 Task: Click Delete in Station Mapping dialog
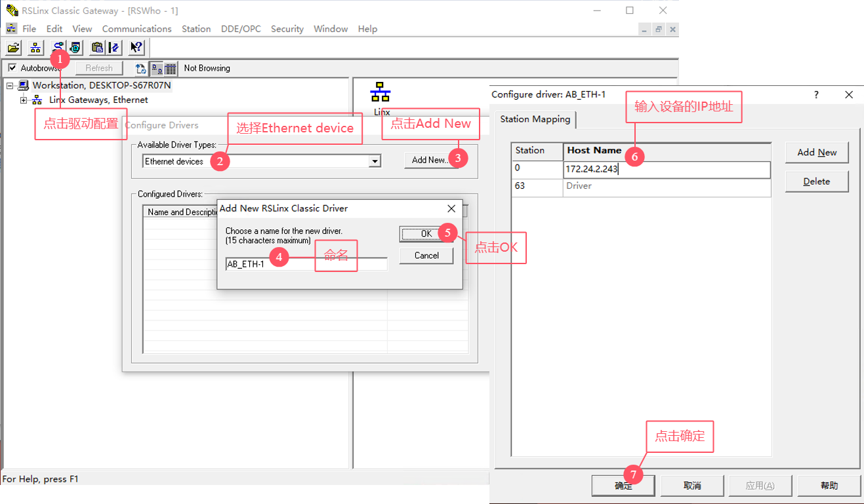(817, 182)
